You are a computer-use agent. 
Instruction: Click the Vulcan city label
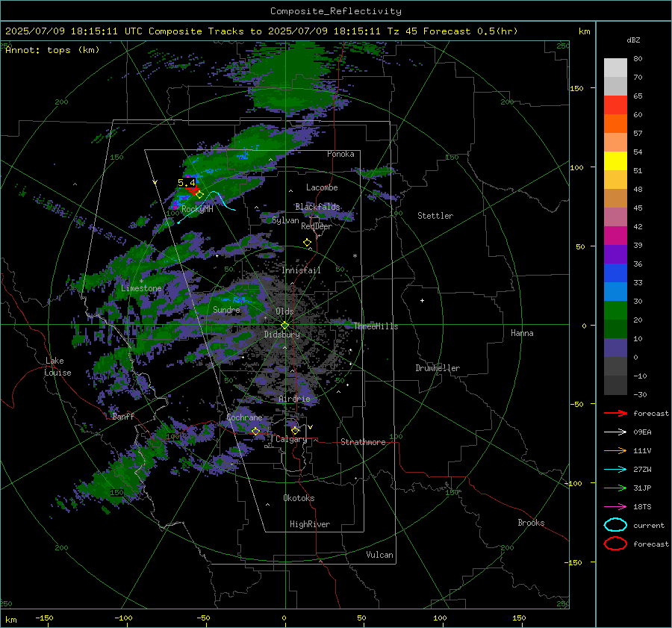pyautogui.click(x=379, y=555)
